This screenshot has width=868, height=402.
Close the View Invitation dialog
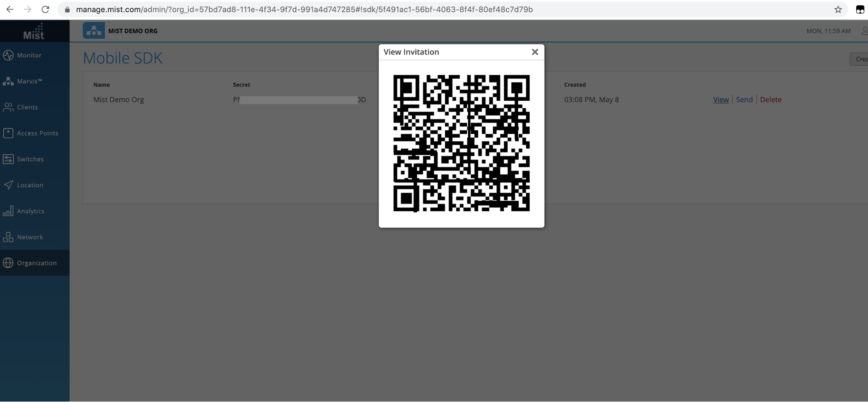pyautogui.click(x=535, y=52)
